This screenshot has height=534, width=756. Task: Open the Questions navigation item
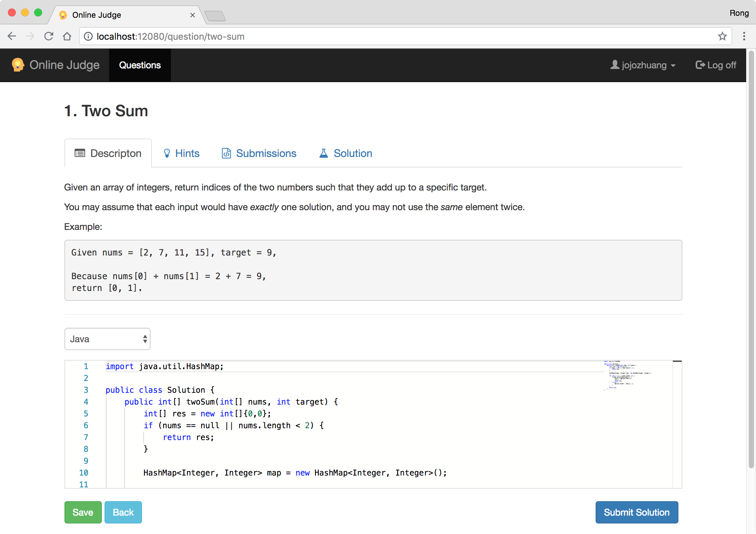tap(140, 65)
